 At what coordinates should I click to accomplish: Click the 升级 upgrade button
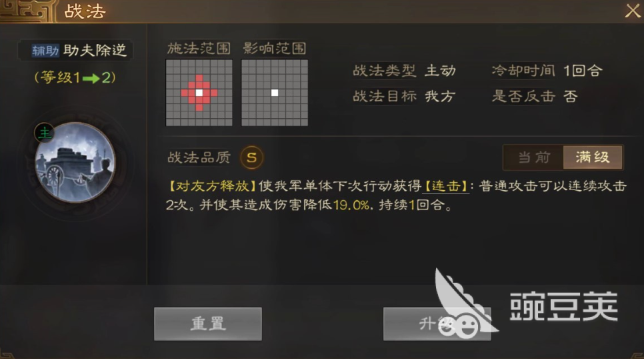coord(437,324)
